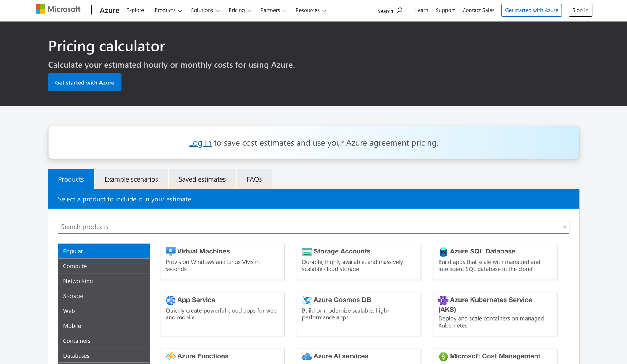Select the Azure Functions lightning icon
The height and width of the screenshot is (364, 627).
point(171,356)
